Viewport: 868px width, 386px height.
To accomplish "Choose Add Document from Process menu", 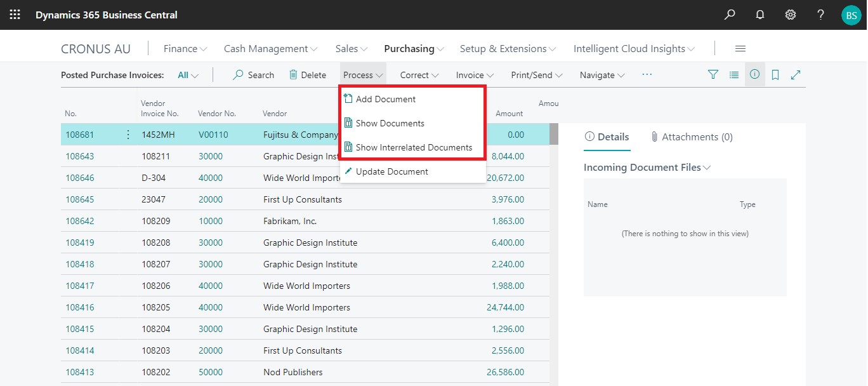I will (386, 99).
